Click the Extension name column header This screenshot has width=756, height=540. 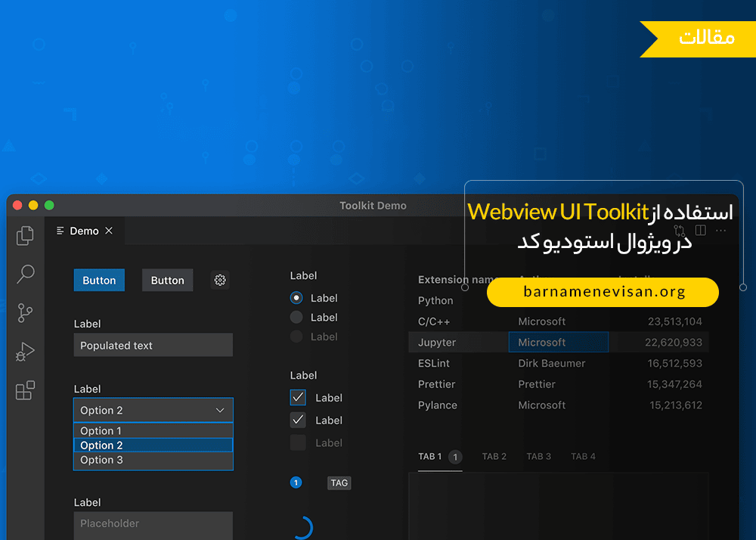(458, 280)
